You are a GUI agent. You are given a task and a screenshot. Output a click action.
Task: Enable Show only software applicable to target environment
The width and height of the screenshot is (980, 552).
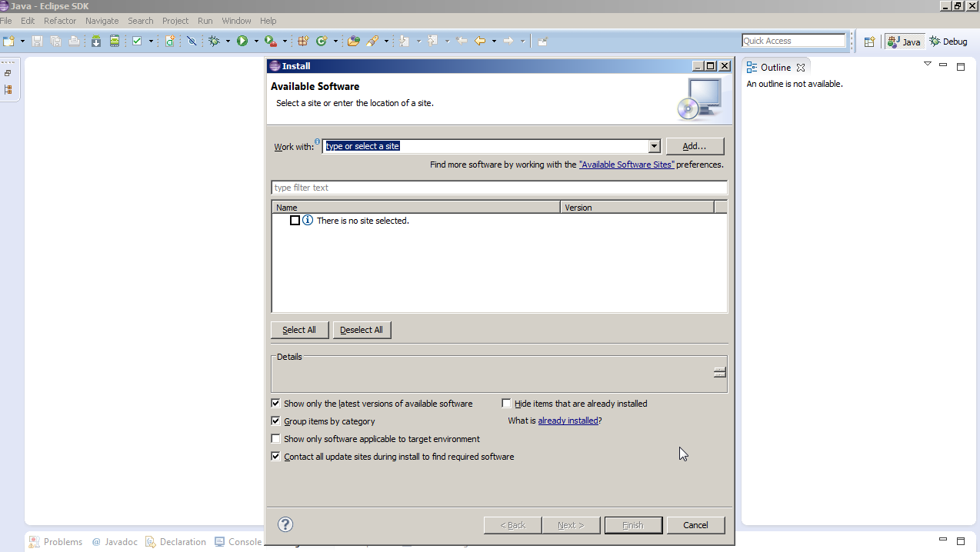tap(275, 438)
